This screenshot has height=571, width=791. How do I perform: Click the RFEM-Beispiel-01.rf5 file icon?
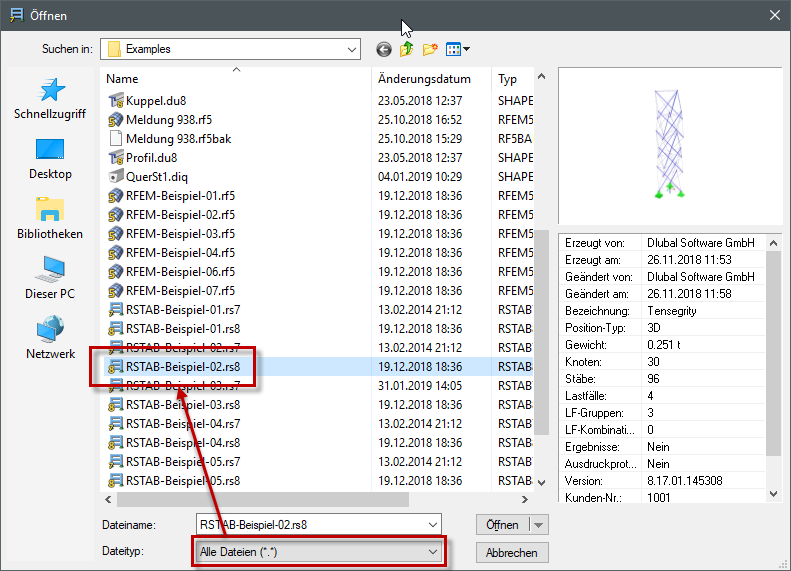(116, 196)
